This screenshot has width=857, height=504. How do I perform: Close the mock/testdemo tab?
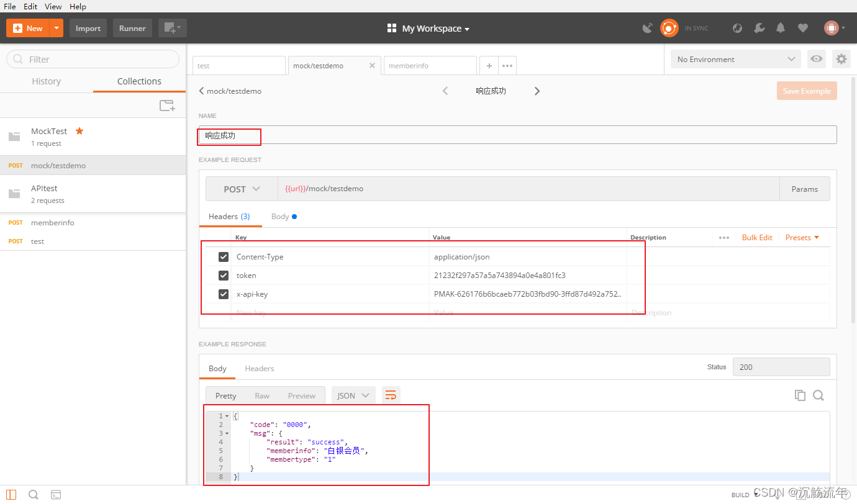pos(373,65)
